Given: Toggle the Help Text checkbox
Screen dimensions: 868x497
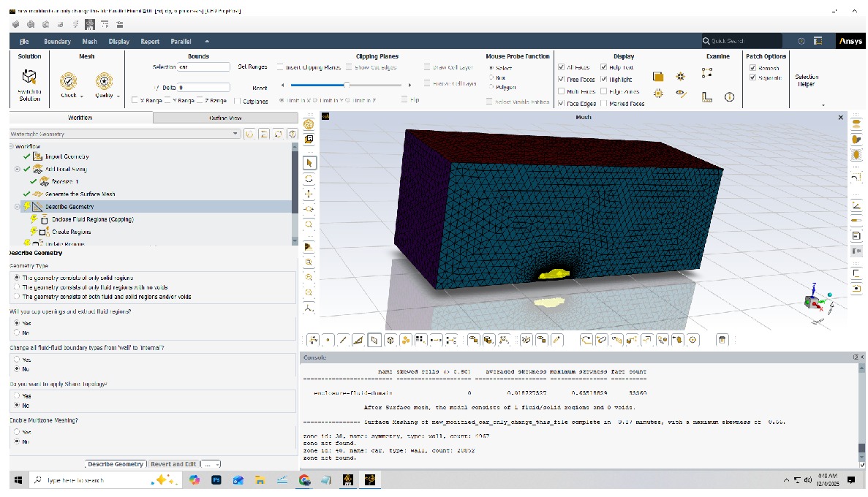Looking at the screenshot, I should [604, 67].
